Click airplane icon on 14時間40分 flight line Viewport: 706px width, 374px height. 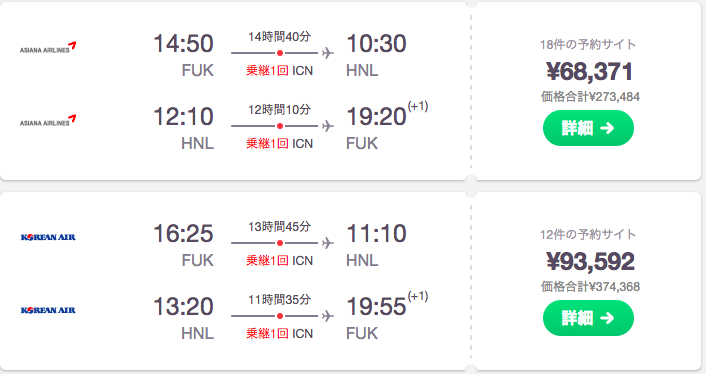pos(328,53)
